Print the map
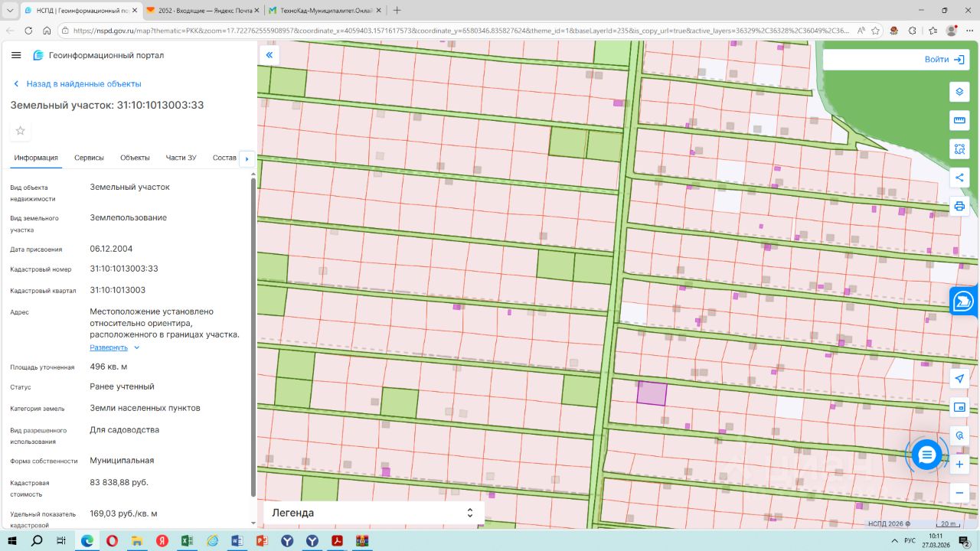The width and height of the screenshot is (980, 551). [x=959, y=206]
